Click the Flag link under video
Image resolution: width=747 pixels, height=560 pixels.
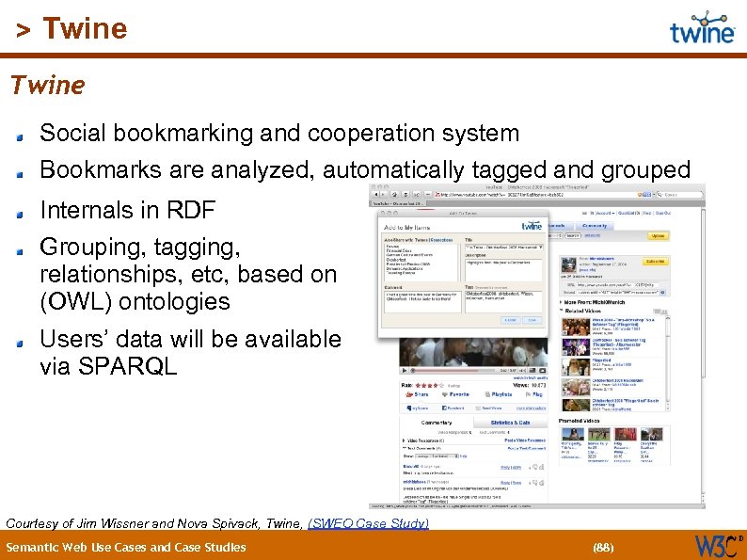[x=534, y=394]
